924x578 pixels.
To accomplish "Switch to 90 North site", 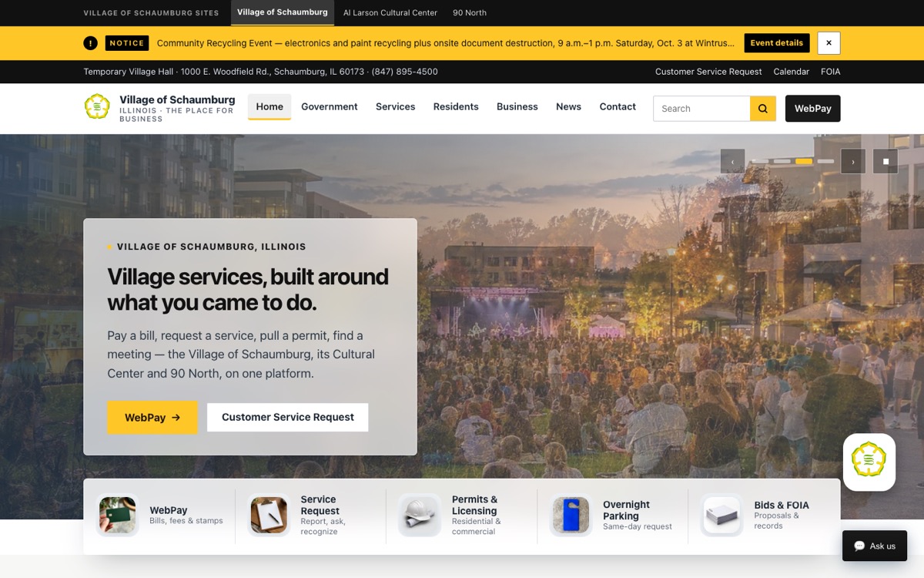I will (x=470, y=12).
